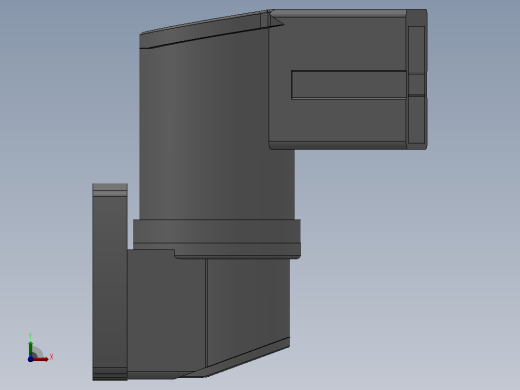The width and height of the screenshot is (520, 390).
Task: Click the green Y axis arrow of the triad
Action: [x=30, y=348]
